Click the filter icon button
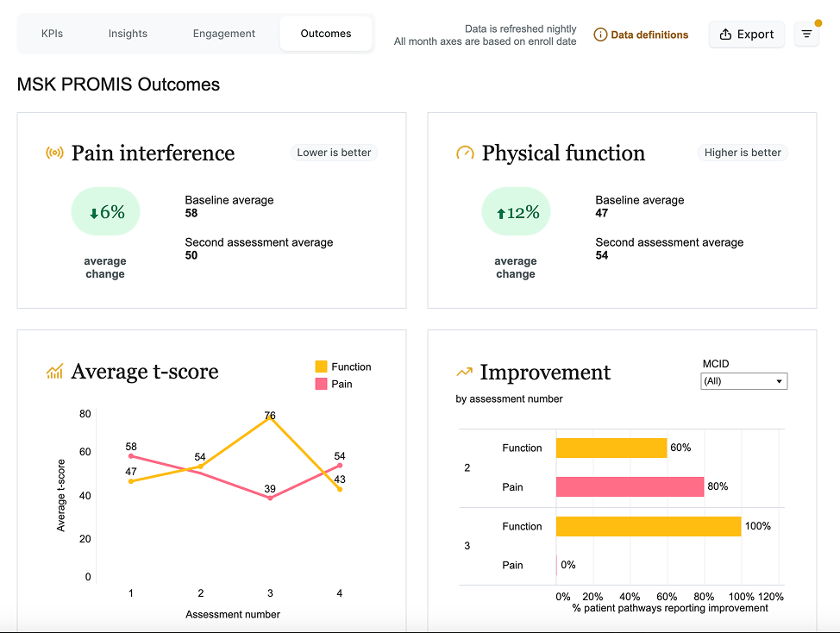 [x=806, y=34]
